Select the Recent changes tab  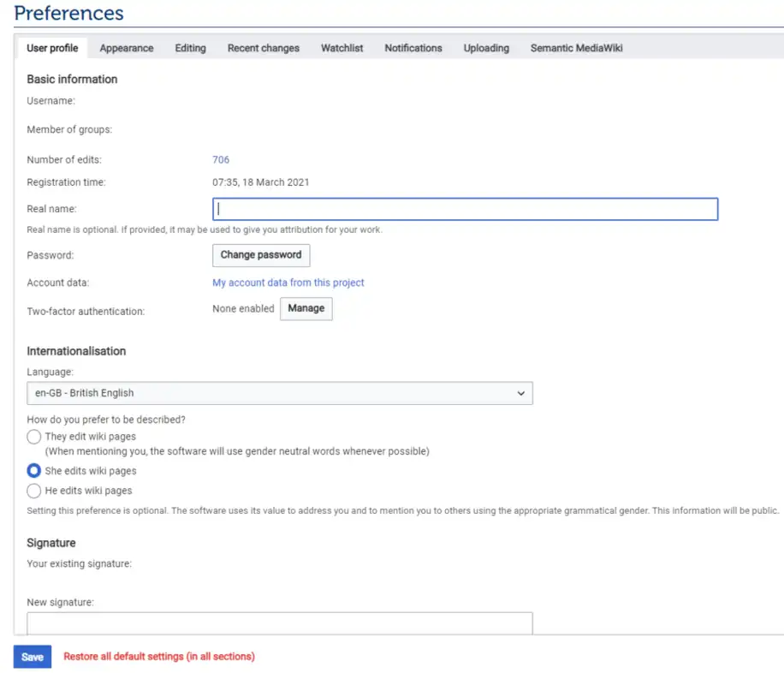tap(263, 48)
